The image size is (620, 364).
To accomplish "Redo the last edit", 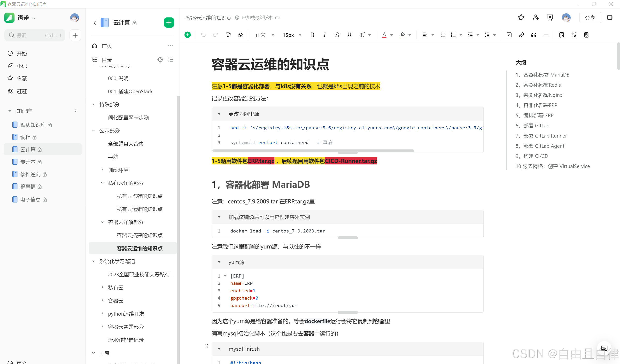I will 215,35.
